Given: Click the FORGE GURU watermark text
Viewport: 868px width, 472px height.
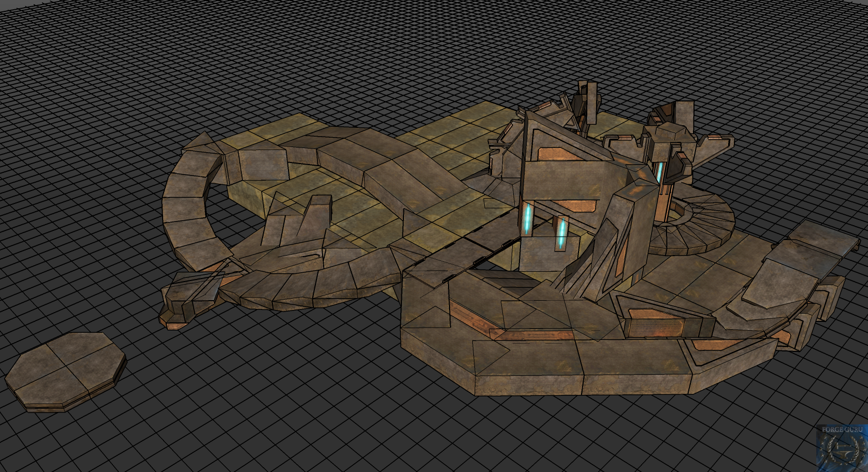Looking at the screenshot, I should click(843, 429).
